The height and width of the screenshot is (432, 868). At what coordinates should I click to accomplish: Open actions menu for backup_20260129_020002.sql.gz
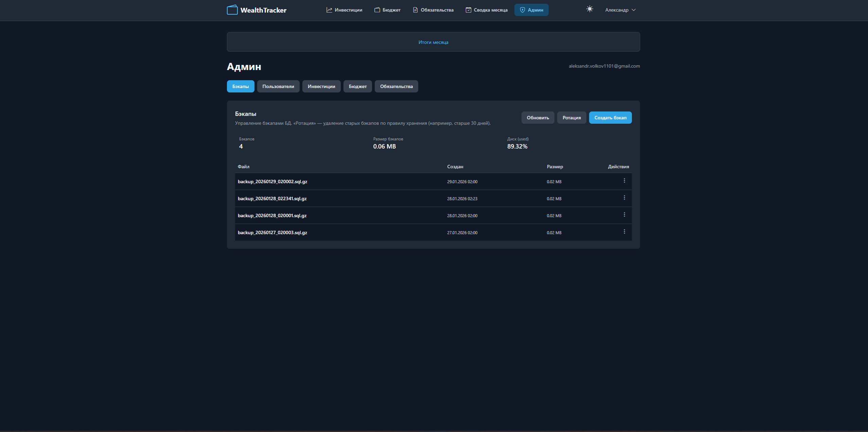pyautogui.click(x=624, y=181)
